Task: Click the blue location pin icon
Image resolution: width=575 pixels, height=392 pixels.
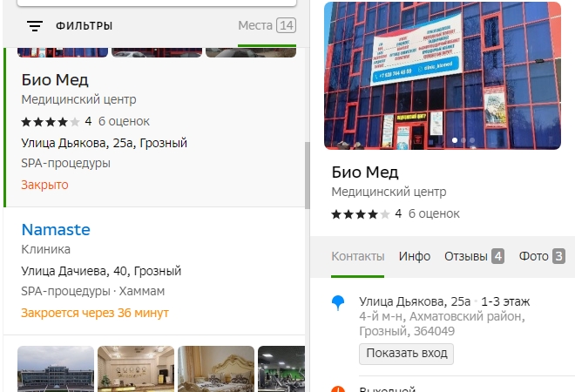Action: click(x=338, y=303)
